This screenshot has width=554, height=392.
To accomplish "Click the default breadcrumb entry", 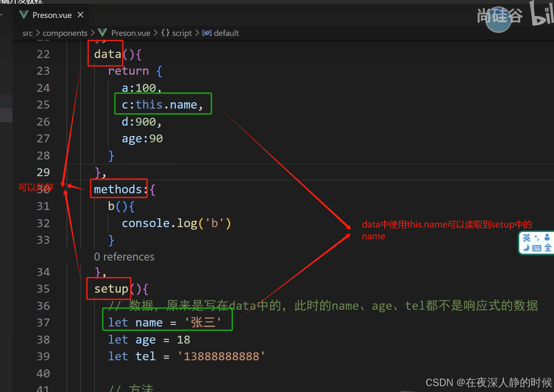I will [x=226, y=33].
